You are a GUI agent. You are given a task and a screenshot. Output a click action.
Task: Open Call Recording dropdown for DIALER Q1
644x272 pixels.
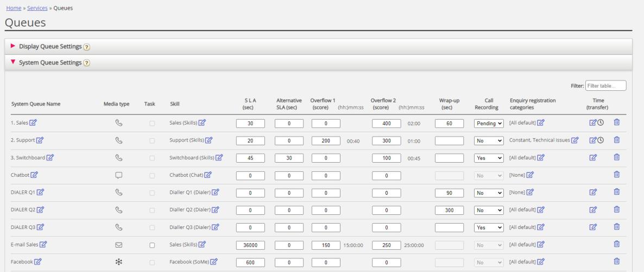click(489, 193)
